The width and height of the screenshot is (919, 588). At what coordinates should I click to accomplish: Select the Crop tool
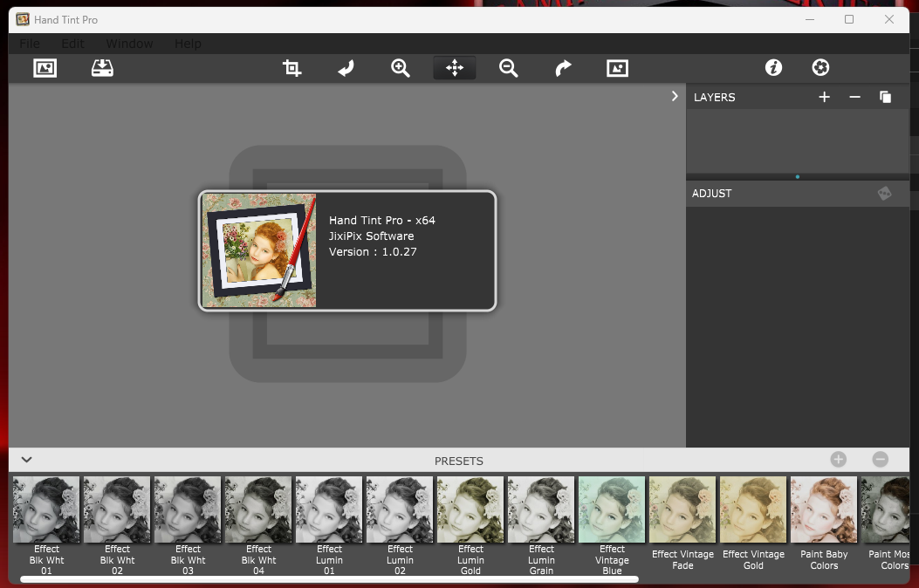coord(291,68)
